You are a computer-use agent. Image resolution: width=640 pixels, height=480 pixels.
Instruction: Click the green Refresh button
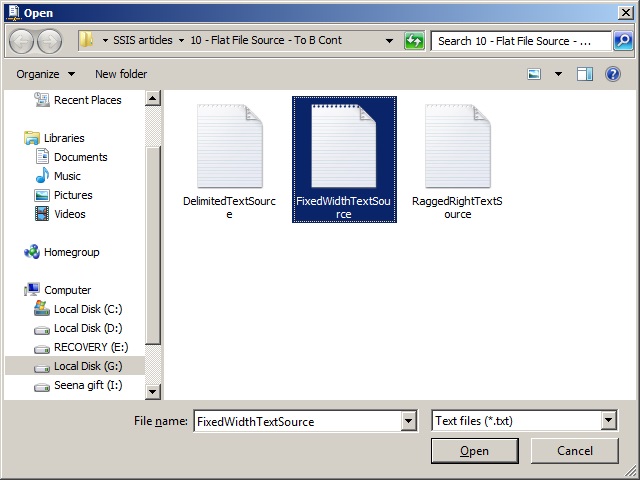[x=414, y=41]
